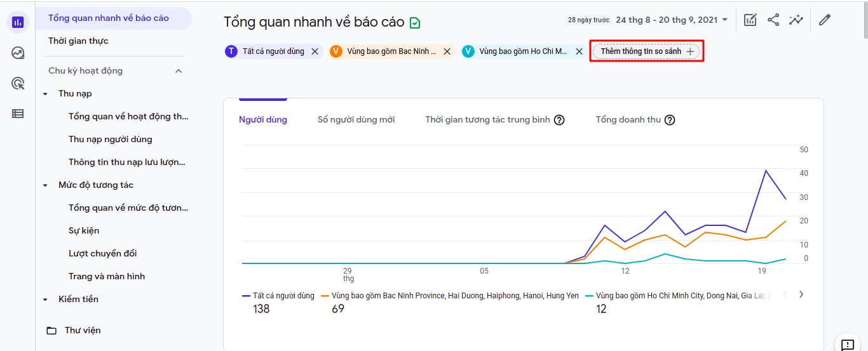This screenshot has width=868, height=351.
Task: Collapse the 'Thu nạp' tree group
Action: (x=45, y=94)
